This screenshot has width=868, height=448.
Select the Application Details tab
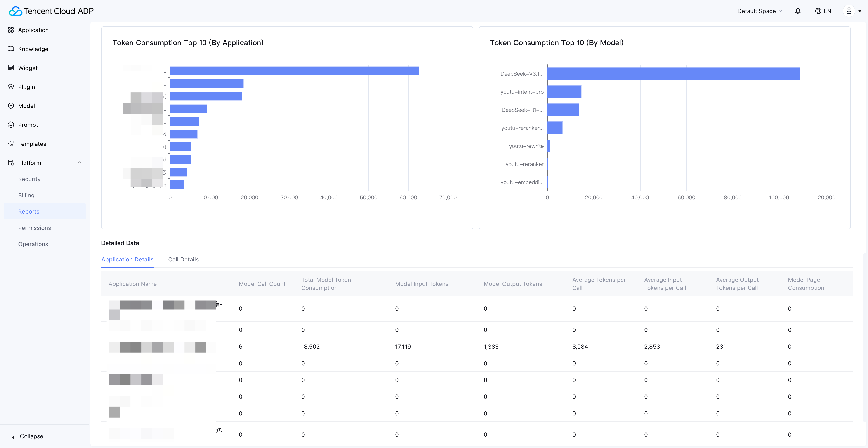127,259
